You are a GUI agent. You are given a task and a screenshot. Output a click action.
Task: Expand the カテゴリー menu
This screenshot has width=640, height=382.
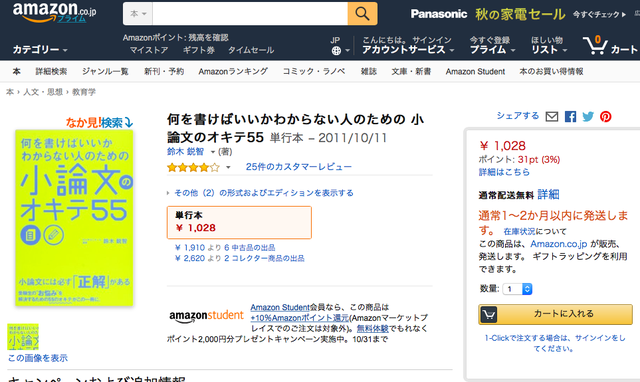[x=40, y=50]
